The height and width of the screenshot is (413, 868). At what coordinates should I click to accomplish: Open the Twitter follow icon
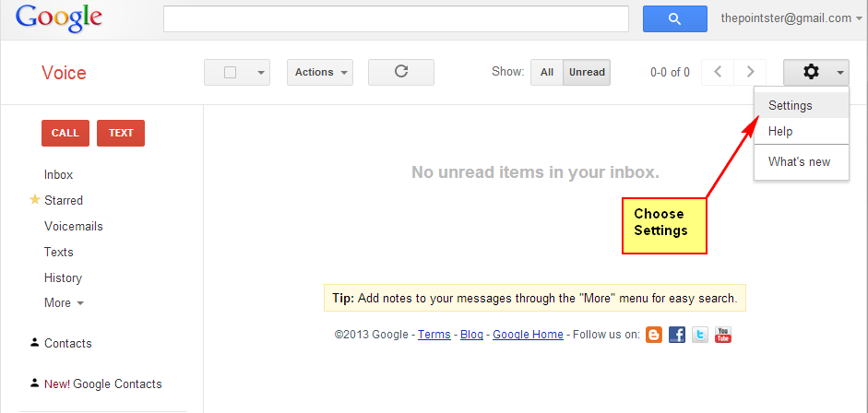coord(700,335)
